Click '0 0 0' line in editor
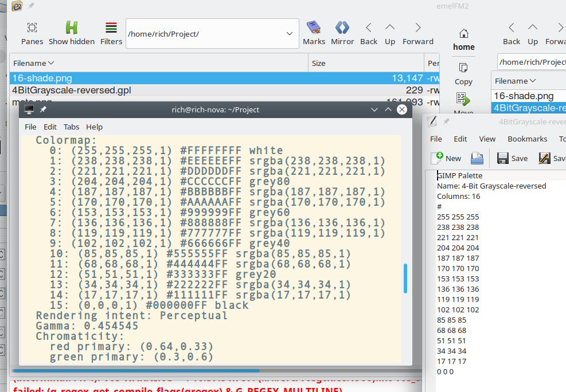The height and width of the screenshot is (392, 566). pos(445,371)
